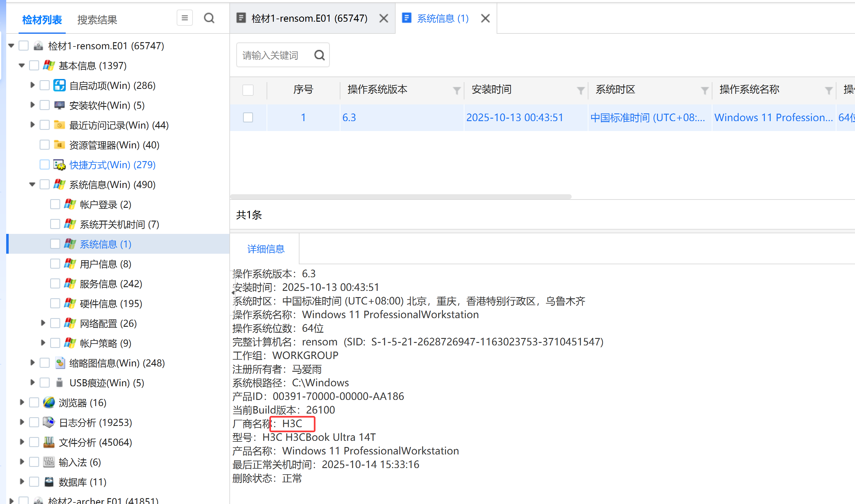
Task: Click the filter icon on 操作系统版本 column
Action: pyautogui.click(x=456, y=90)
